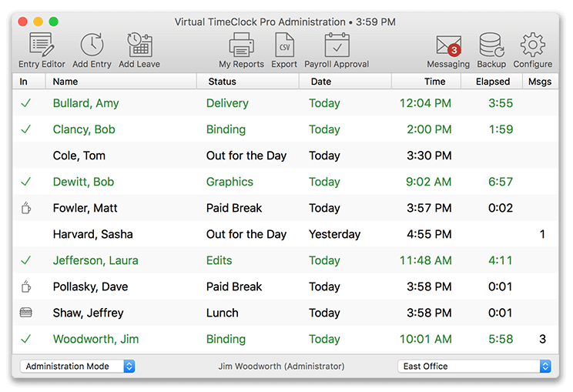Image resolution: width=573 pixels, height=392 pixels.
Task: Click the 12:04 PM time entry
Action: click(x=425, y=103)
